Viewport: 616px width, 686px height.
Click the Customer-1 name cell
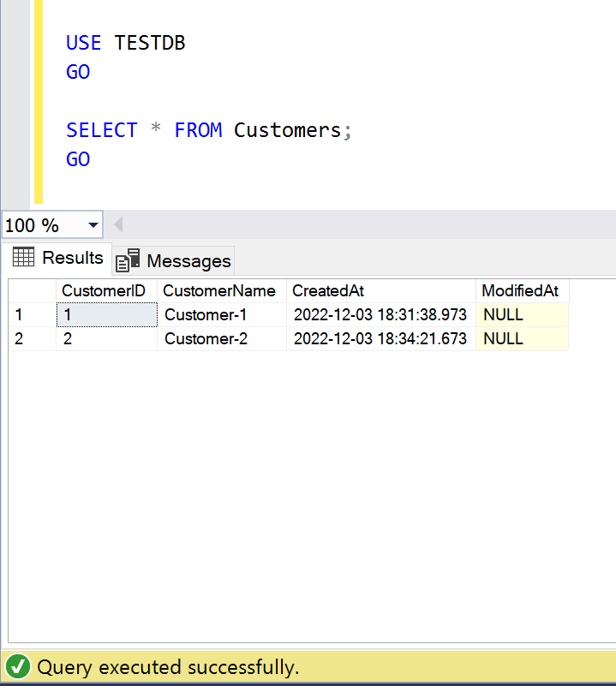tap(206, 315)
